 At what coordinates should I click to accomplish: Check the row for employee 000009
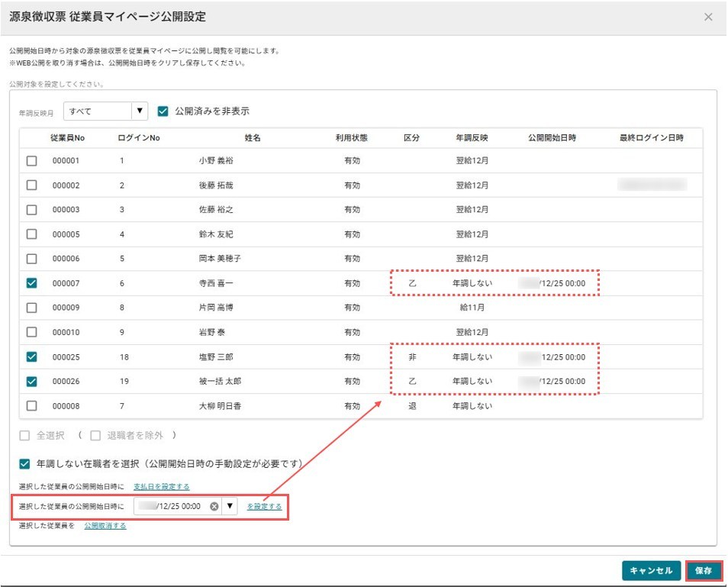(x=31, y=308)
